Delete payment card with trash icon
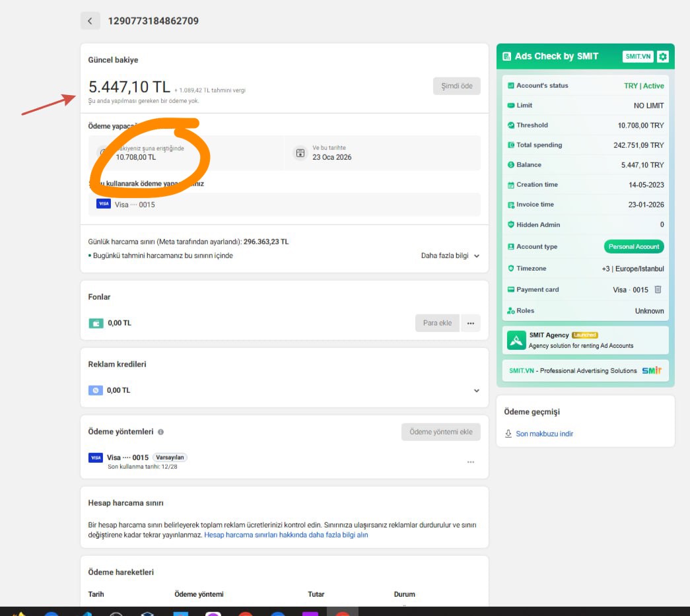Screen dimensions: 690x616 click(658, 290)
